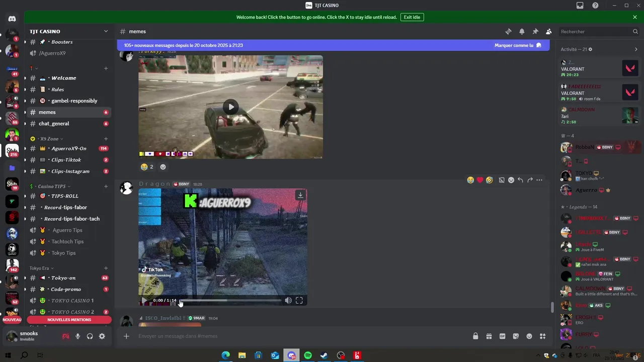
Task: Open the gift icon in message bar
Action: pyautogui.click(x=489, y=336)
